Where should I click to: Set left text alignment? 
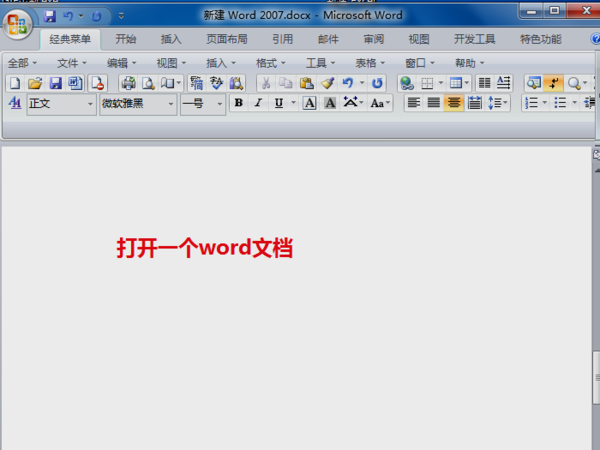414,103
